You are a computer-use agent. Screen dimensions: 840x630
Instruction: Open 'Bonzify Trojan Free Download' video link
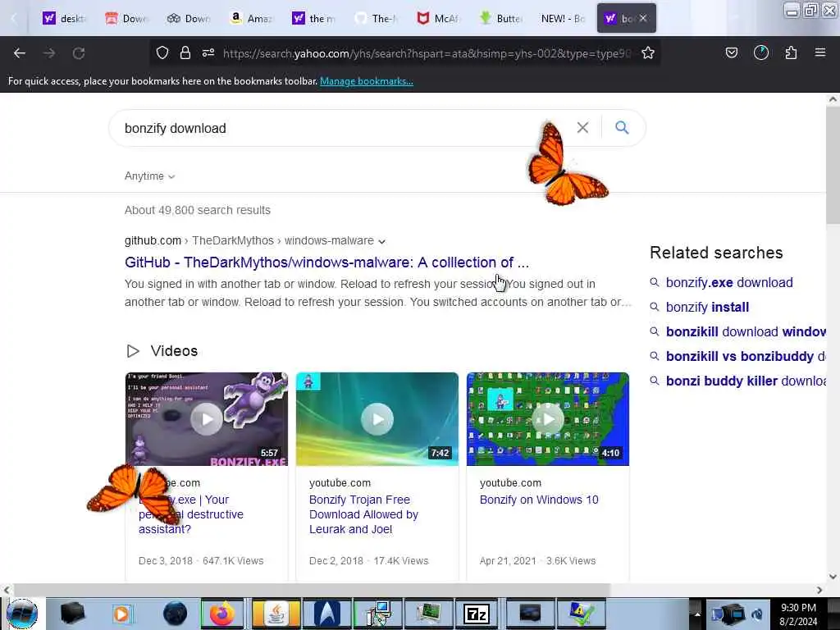(x=363, y=514)
